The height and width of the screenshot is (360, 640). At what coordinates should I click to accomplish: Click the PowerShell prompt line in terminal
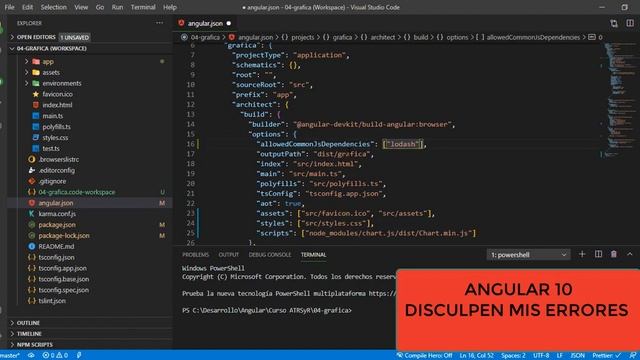267,310
